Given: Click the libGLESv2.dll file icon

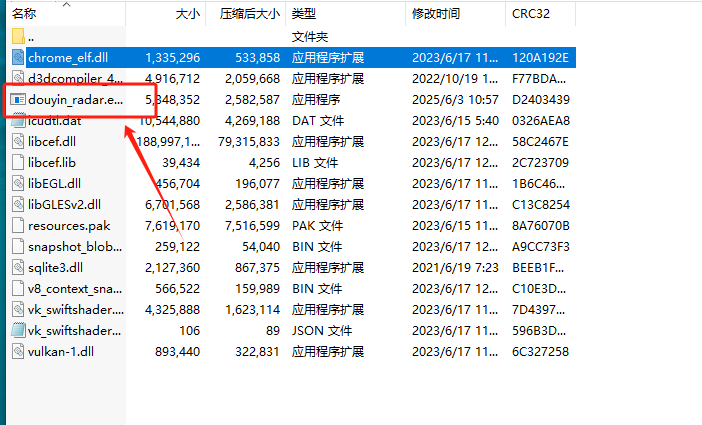Looking at the screenshot, I should pos(18,205).
